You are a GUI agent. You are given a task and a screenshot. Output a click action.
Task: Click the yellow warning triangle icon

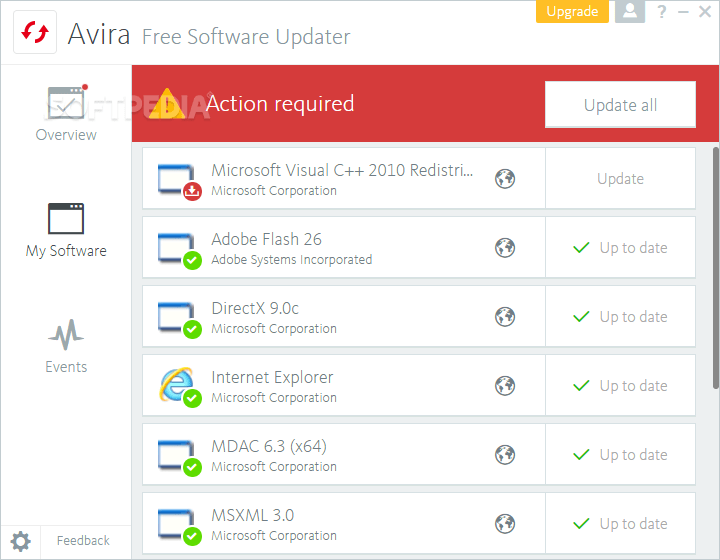click(167, 104)
